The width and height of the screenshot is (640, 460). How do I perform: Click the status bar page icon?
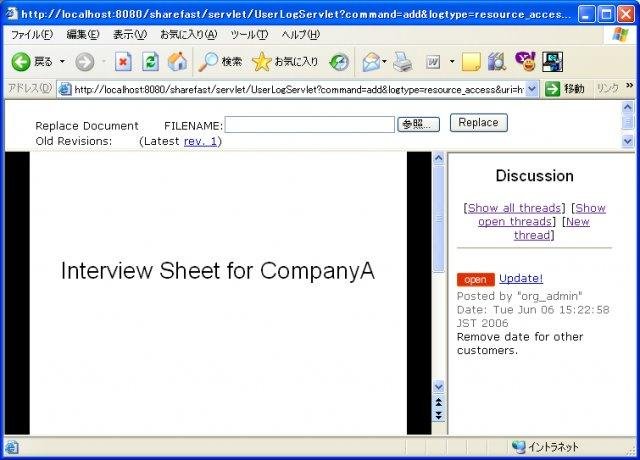[x=11, y=448]
